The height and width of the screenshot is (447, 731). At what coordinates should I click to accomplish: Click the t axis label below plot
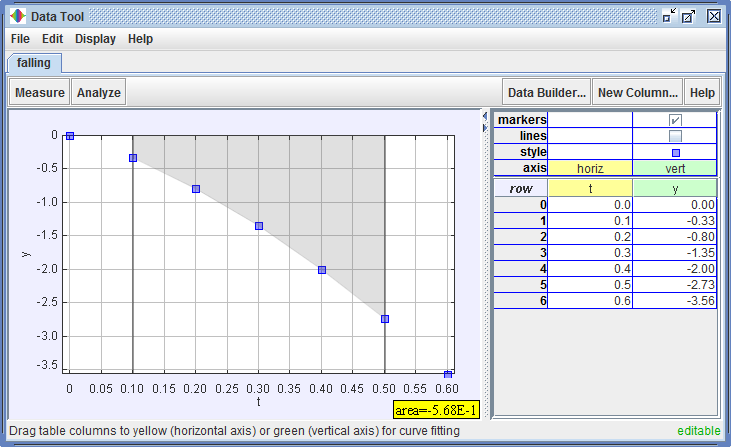[x=258, y=401]
